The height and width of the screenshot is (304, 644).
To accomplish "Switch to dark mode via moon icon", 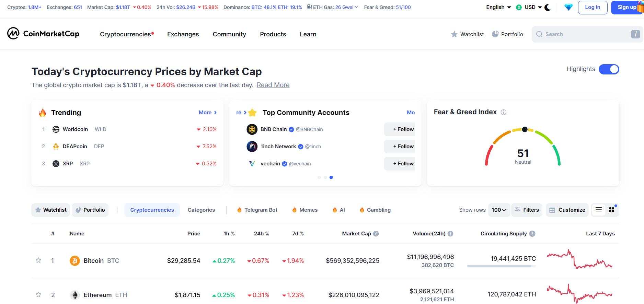I will click(x=548, y=7).
